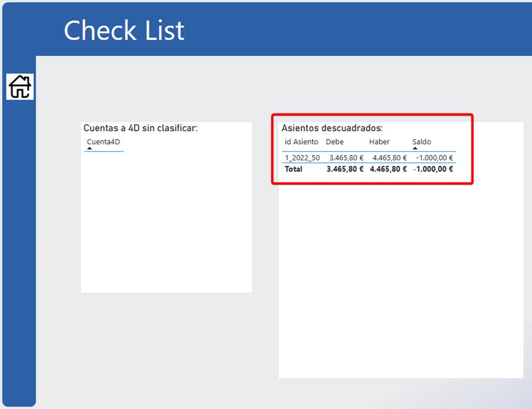Click the 'Asientos descuadrados:' table title
The image size is (532, 409).
pyautogui.click(x=332, y=128)
